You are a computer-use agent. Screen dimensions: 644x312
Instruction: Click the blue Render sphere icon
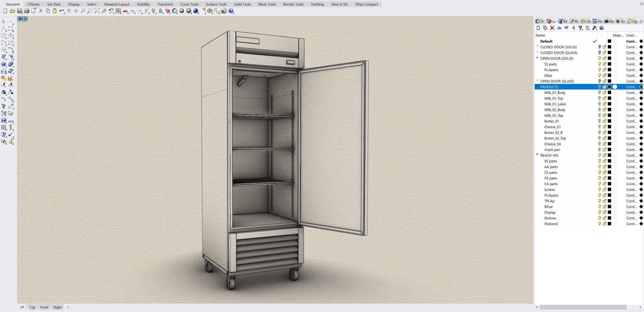coord(196,11)
